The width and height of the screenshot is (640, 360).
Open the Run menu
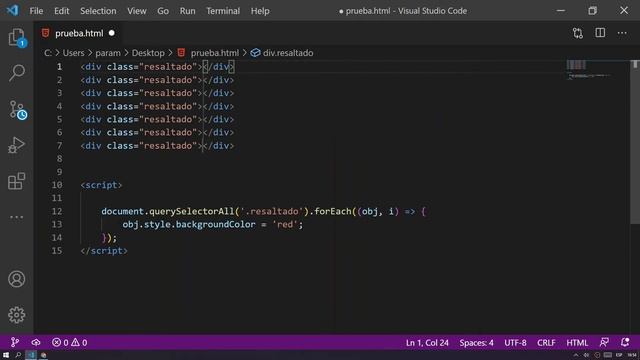[x=187, y=11]
